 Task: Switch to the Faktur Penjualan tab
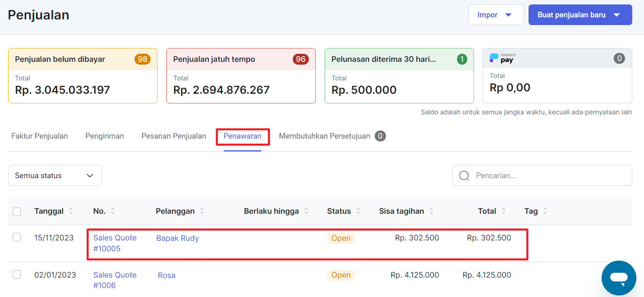40,136
